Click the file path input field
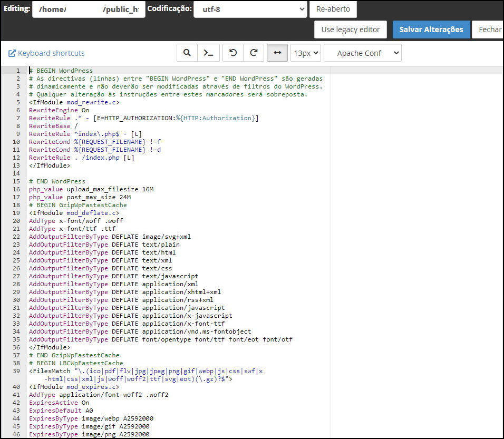The width and height of the screenshot is (504, 439). pyautogui.click(x=89, y=9)
